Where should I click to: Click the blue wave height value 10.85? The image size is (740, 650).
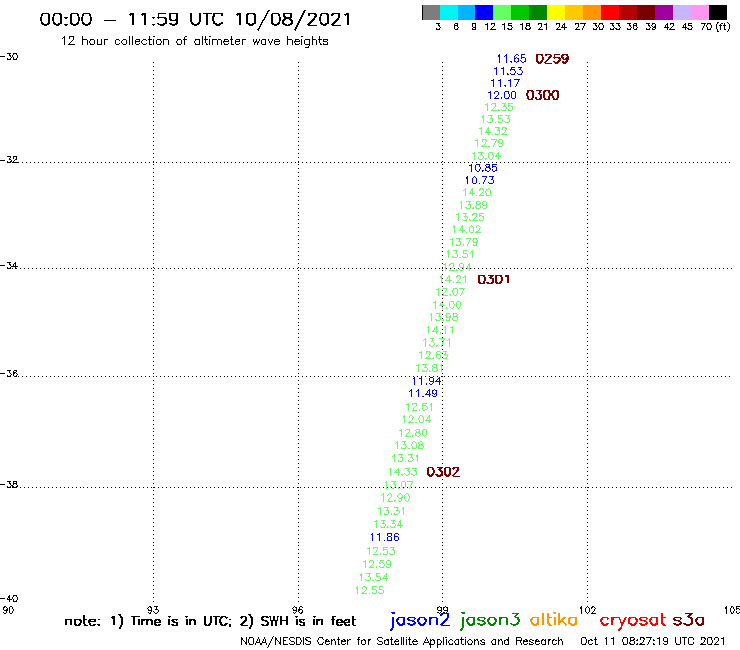tap(483, 168)
